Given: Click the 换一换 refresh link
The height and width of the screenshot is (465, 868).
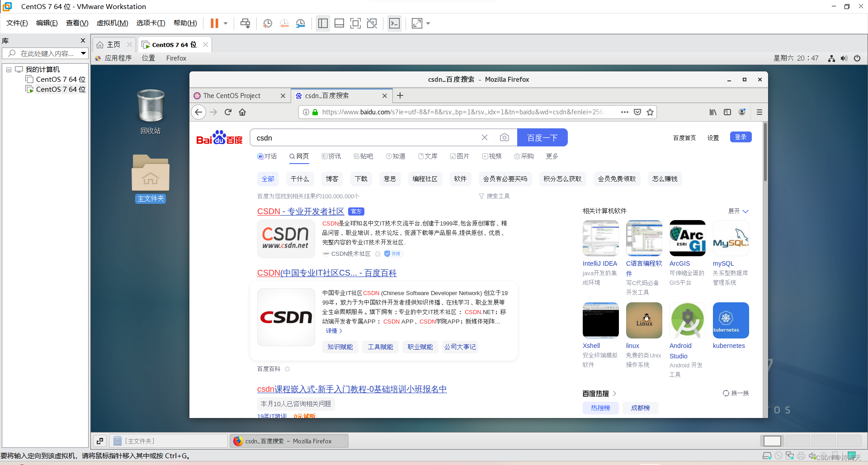Looking at the screenshot, I should (736, 394).
